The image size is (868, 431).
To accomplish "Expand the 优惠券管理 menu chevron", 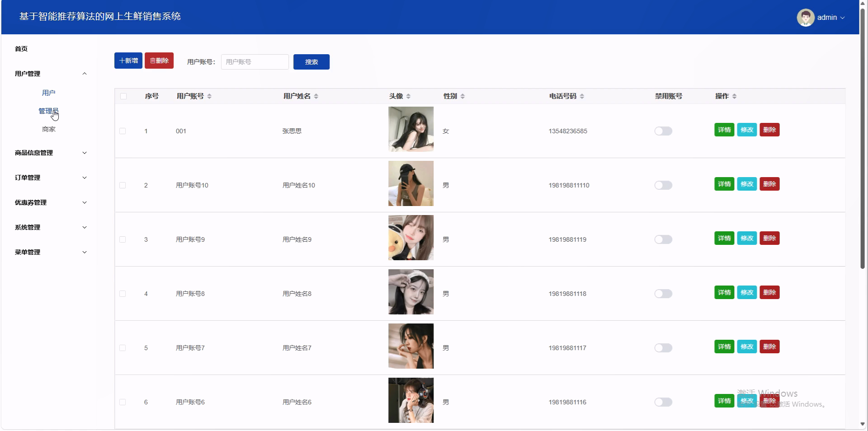I will [x=85, y=202].
